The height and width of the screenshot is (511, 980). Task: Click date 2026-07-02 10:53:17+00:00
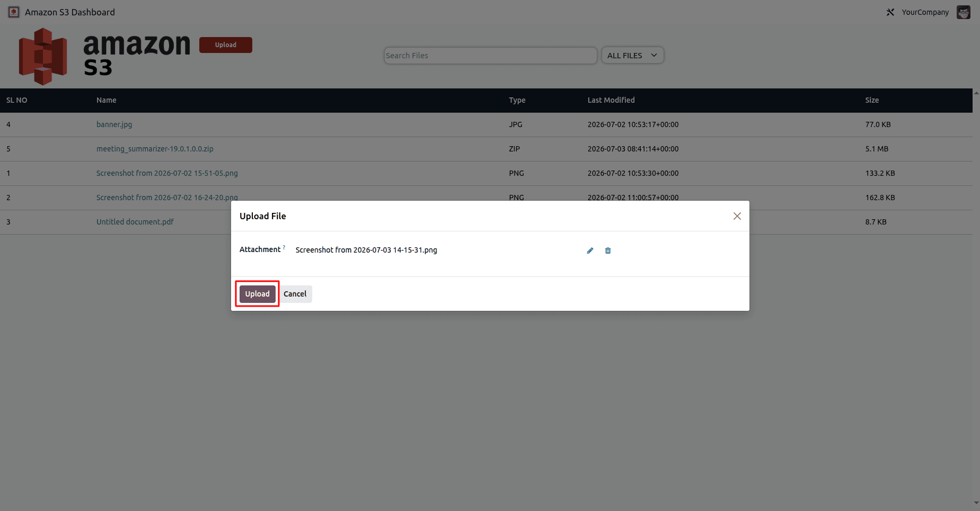pyautogui.click(x=633, y=124)
